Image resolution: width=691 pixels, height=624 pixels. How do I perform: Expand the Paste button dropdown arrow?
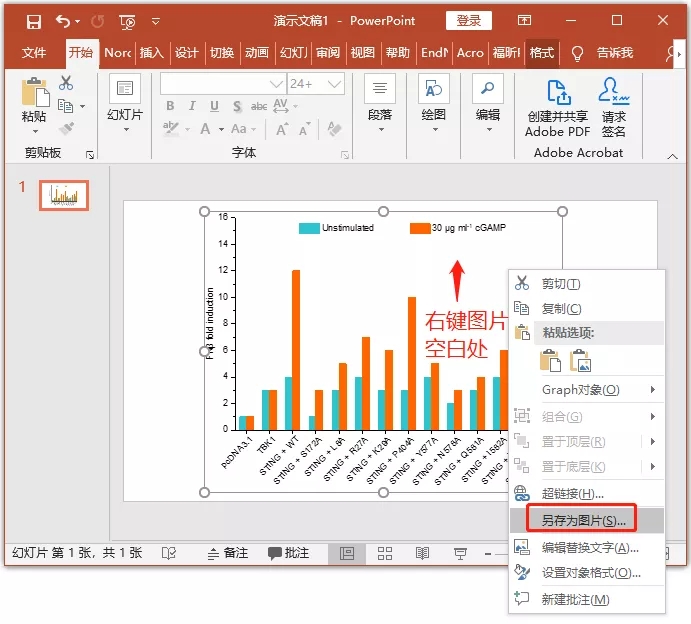click(x=33, y=133)
